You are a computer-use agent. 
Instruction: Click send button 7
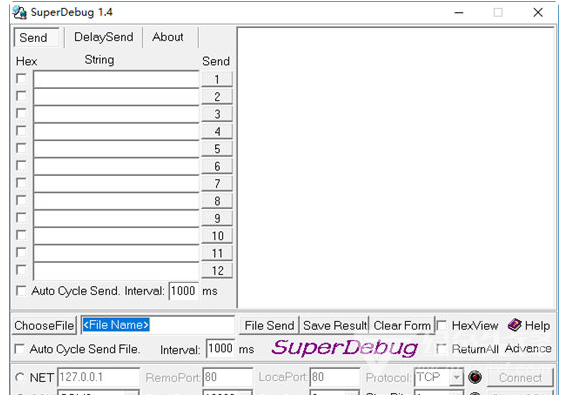pos(217,184)
